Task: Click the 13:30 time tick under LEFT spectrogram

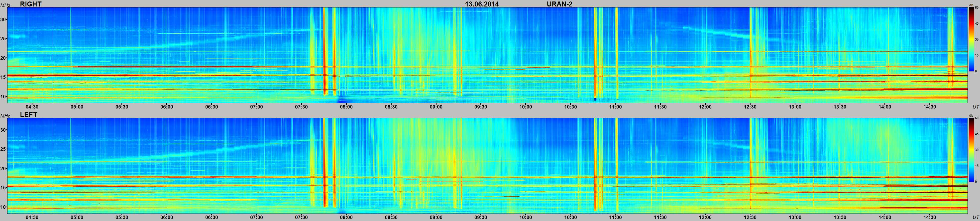Action: coord(840,217)
